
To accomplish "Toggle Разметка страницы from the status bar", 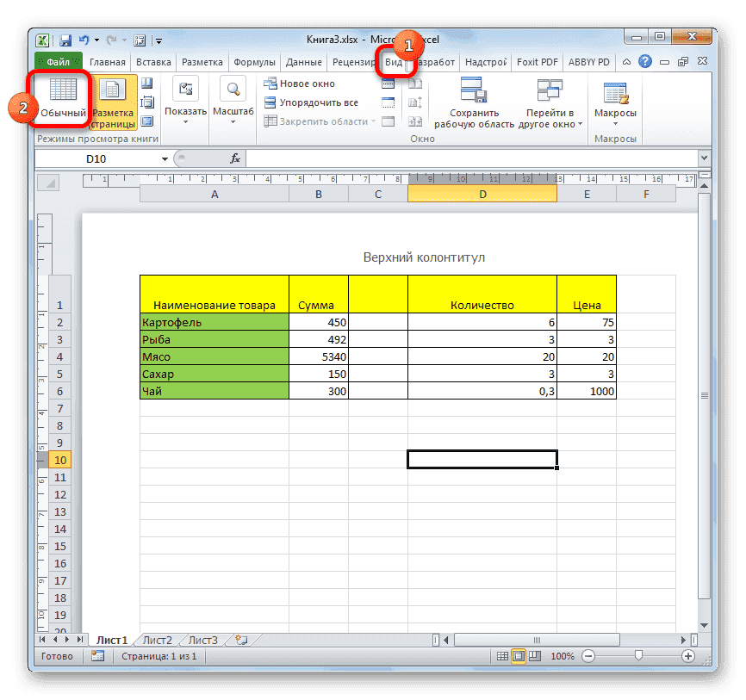I will tap(518, 656).
